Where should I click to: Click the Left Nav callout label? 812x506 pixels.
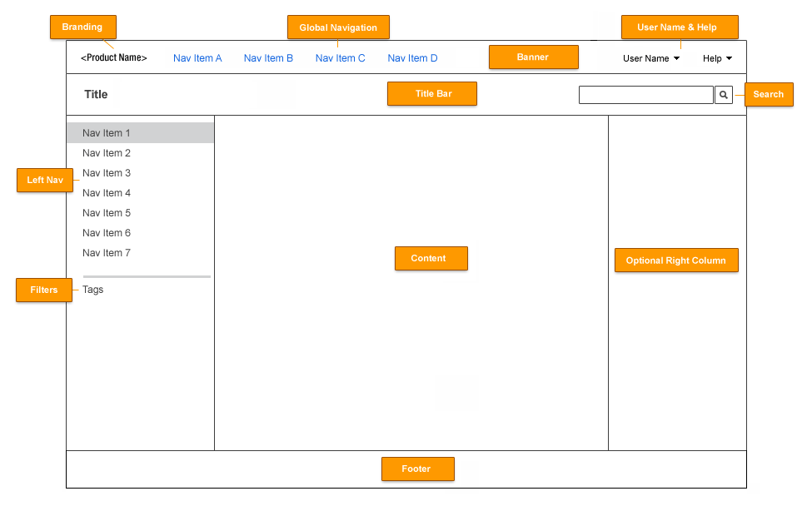pyautogui.click(x=44, y=180)
